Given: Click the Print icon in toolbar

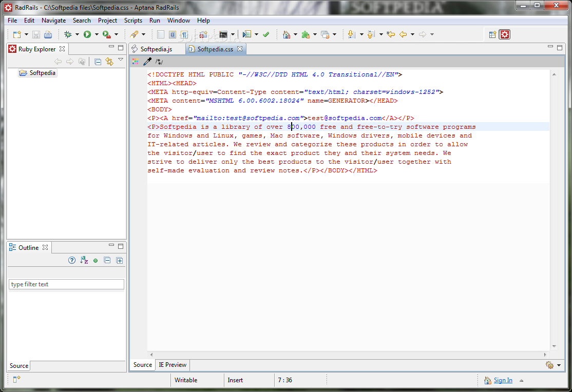Looking at the screenshot, I should coord(48,35).
